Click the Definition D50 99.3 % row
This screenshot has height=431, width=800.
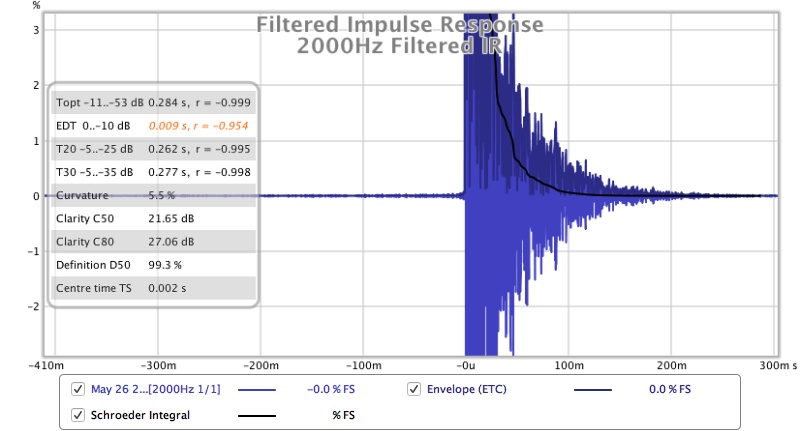click(153, 265)
